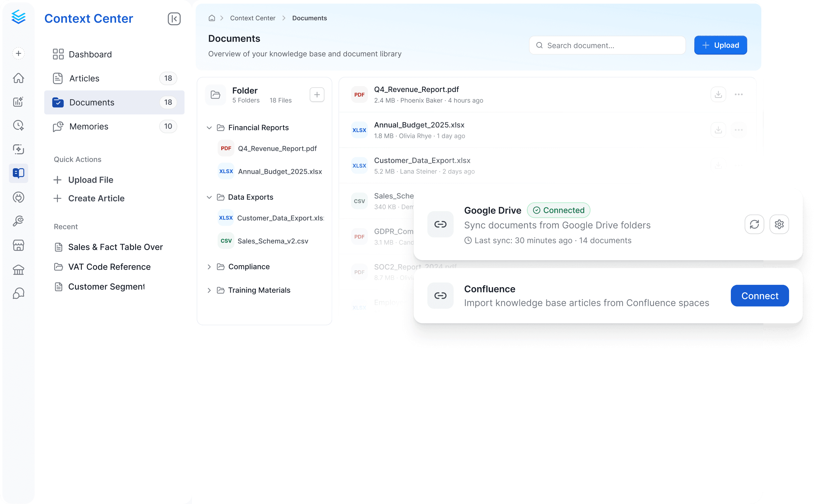This screenshot has width=816, height=504.
Task: Click the Confluence link icon
Action: (440, 296)
